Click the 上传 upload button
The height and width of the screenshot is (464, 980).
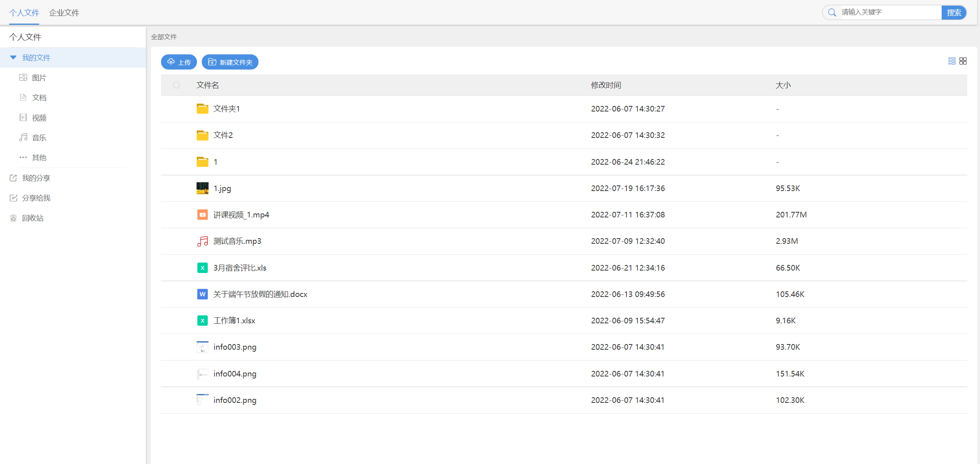[179, 62]
